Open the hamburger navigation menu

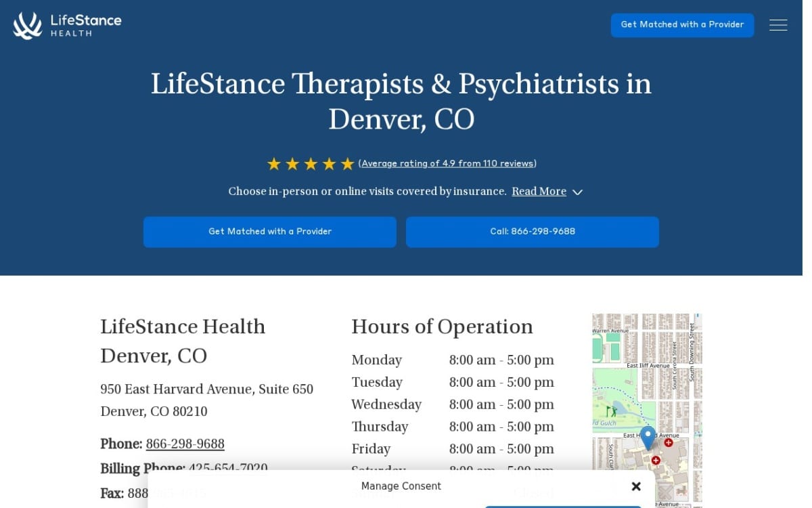(778, 25)
